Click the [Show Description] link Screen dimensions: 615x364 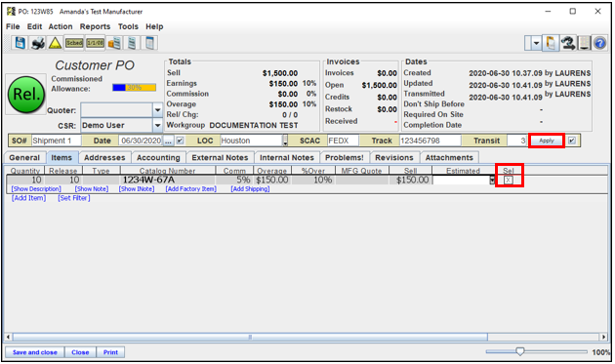(36, 189)
